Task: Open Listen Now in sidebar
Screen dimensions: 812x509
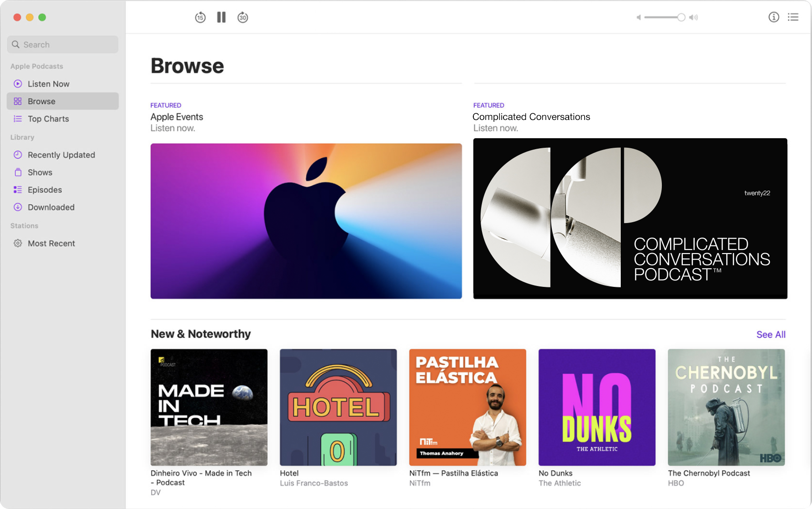Action: pos(63,83)
